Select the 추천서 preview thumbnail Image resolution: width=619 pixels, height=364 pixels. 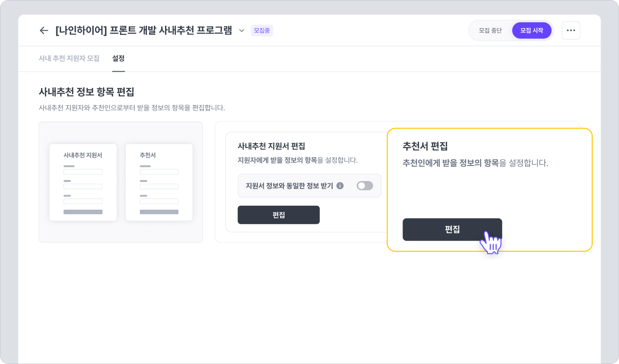coord(159,182)
